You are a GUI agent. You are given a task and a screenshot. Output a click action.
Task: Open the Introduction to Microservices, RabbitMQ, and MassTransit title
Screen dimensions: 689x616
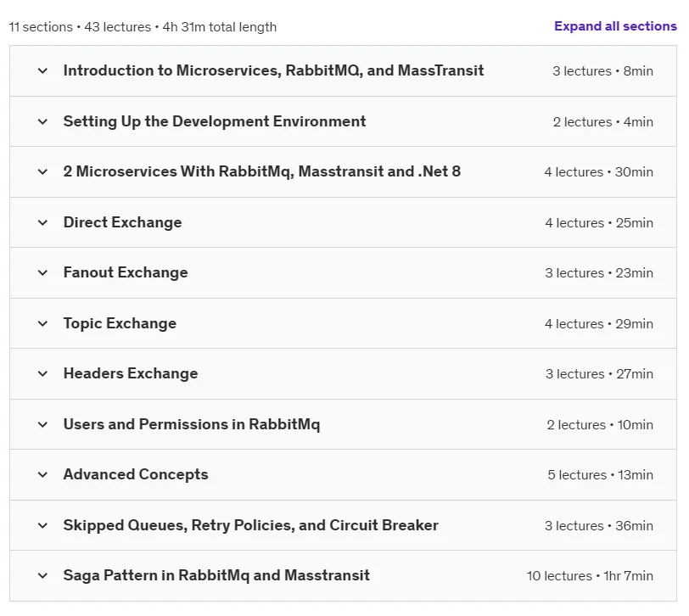pos(273,70)
